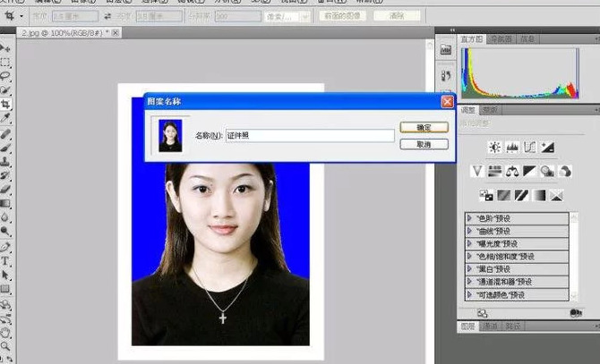Add a Photo Filter adjustment
Image resolution: width=600 pixels, height=364 pixels.
(547, 171)
